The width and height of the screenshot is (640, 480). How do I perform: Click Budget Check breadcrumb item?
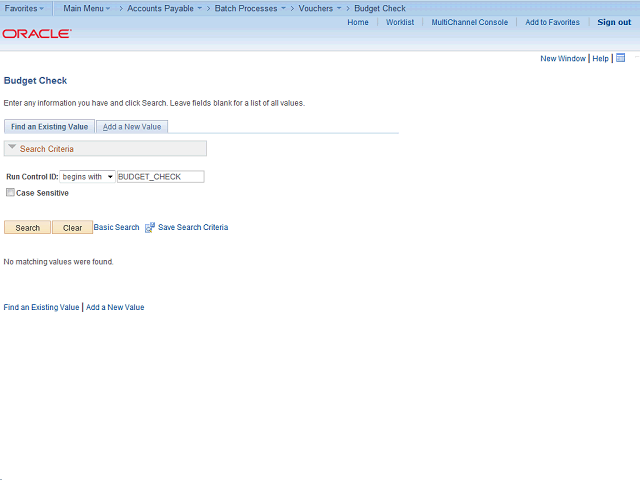pyautogui.click(x=380, y=8)
